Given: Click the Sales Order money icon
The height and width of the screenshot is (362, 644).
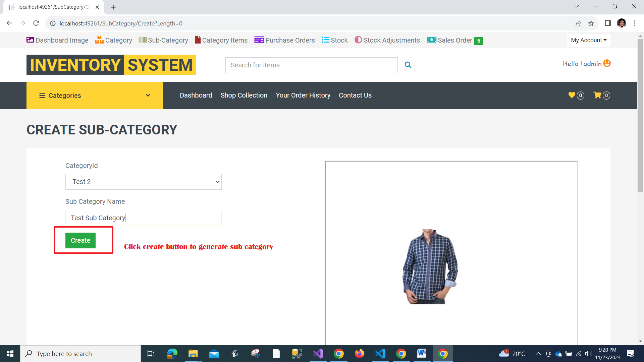Looking at the screenshot, I should coord(431,40).
